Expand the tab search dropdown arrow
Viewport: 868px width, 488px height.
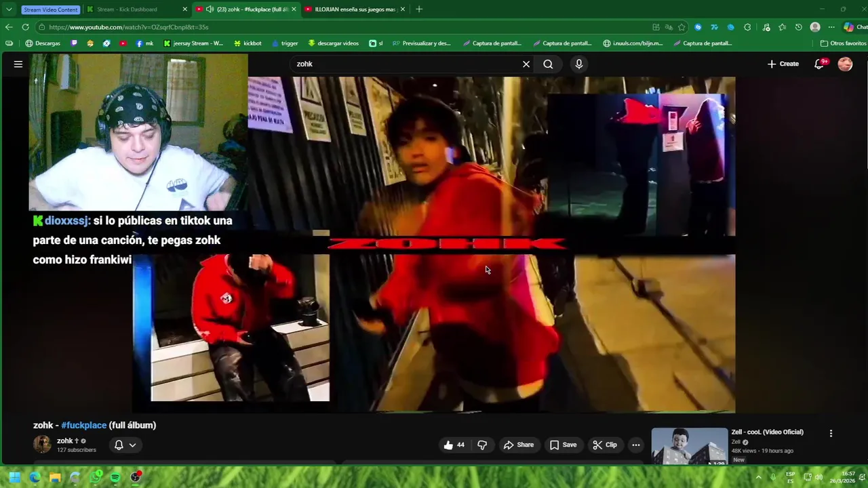[x=9, y=9]
